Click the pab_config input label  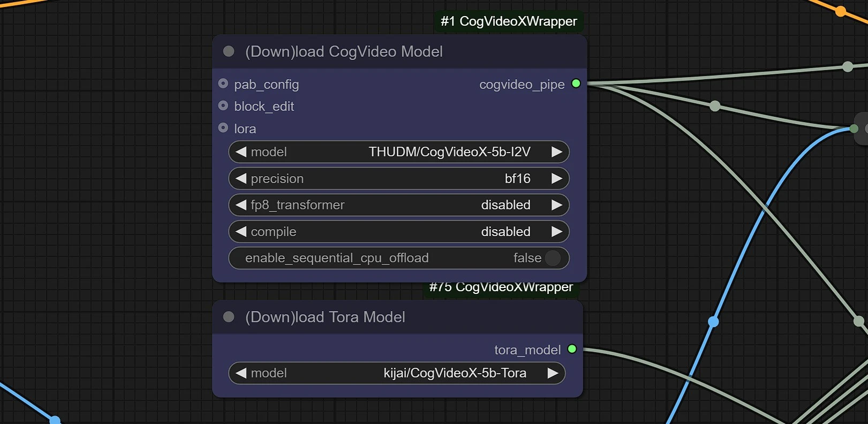coord(267,84)
